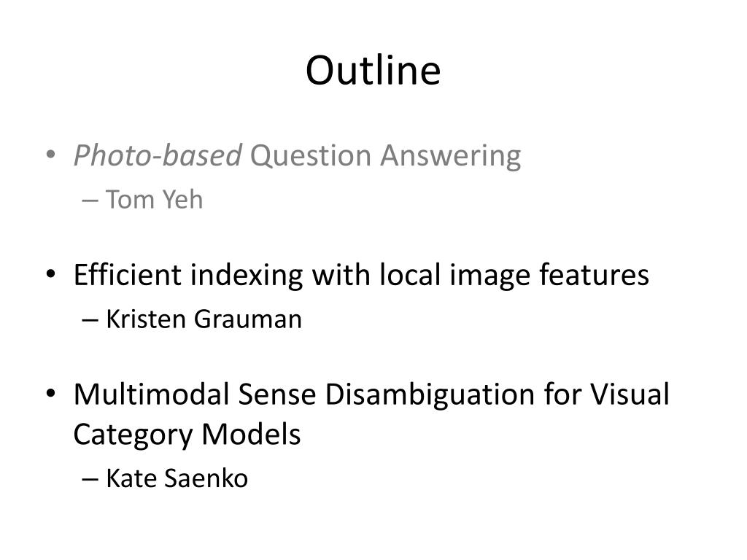Viewport: 747px width, 560px height.
Task: Click the word indexing
Action: click(247, 276)
